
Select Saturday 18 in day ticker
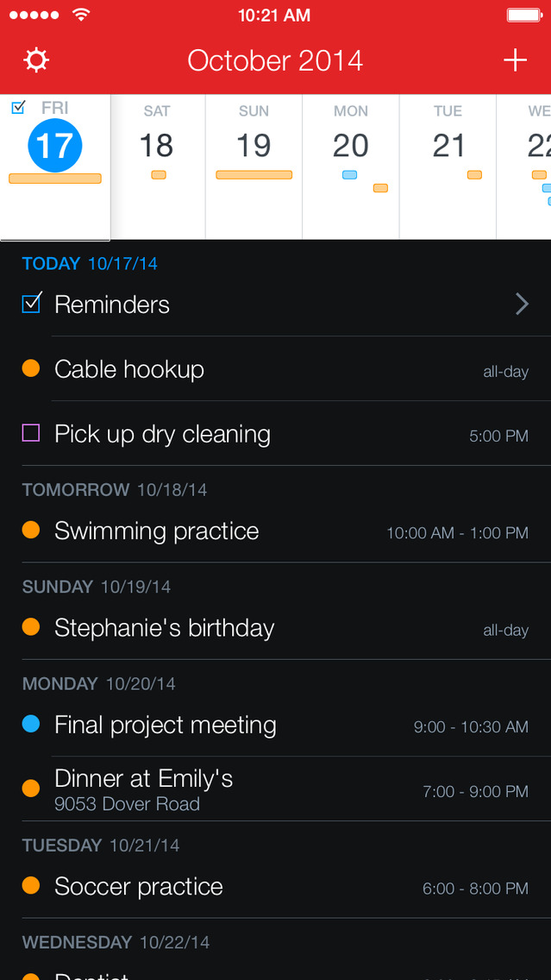[157, 145]
